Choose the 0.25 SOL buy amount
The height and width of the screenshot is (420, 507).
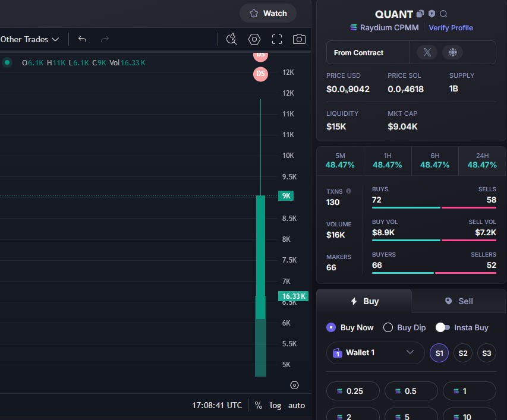pos(353,391)
